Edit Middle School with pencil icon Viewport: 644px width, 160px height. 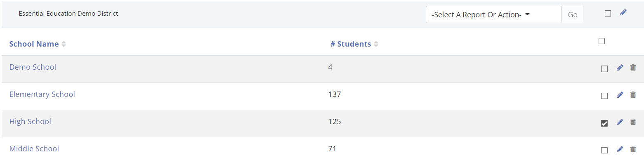click(x=620, y=149)
